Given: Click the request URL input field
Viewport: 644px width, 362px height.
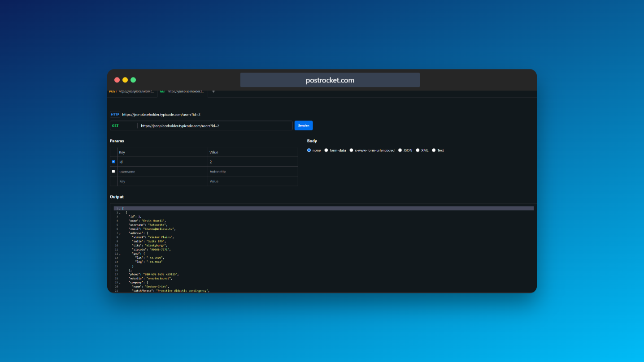Looking at the screenshot, I should click(215, 126).
